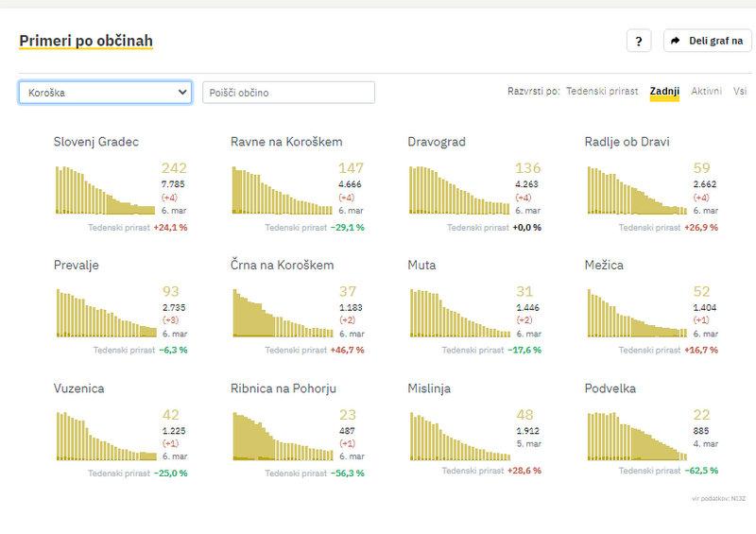Switch sorting to 'Vsi'
Screen dimensions: 756x534
pos(739,91)
